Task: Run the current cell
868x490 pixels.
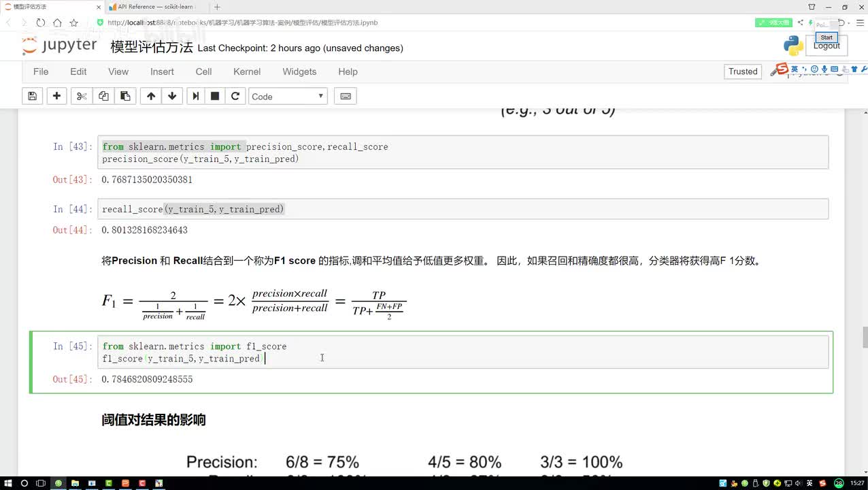Action: point(196,96)
